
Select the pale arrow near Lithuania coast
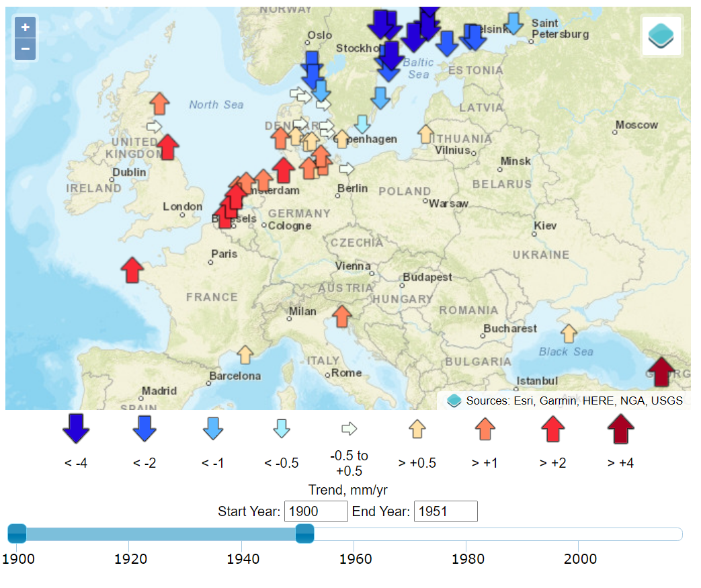[x=425, y=134]
